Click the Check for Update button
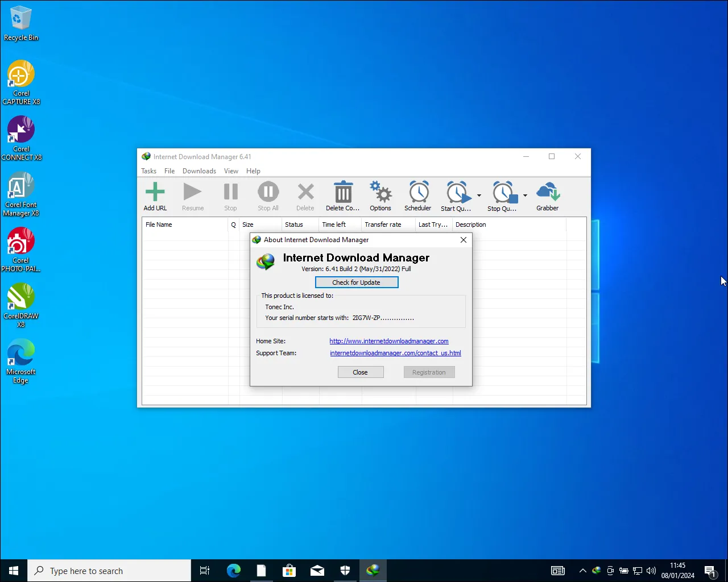Viewport: 728px width, 582px height. pos(357,282)
